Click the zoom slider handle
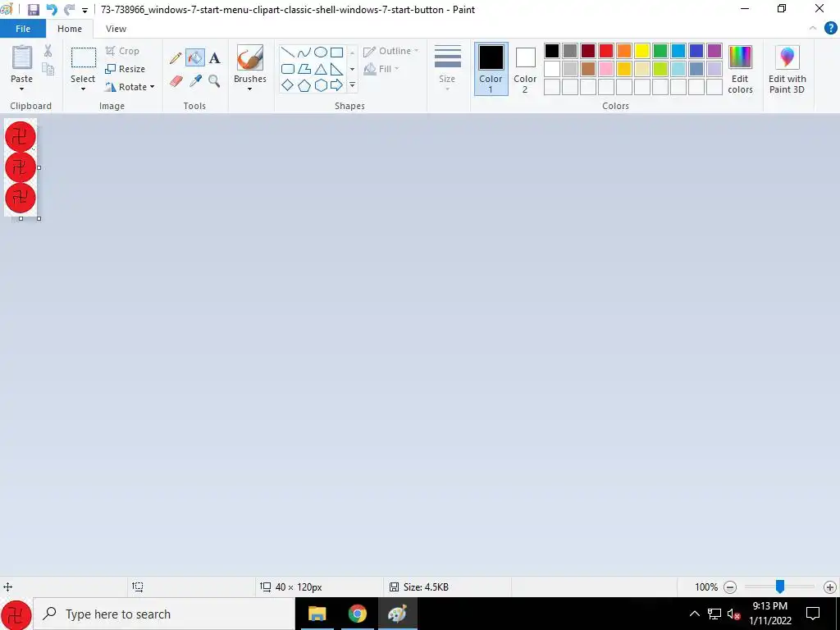 tap(780, 587)
